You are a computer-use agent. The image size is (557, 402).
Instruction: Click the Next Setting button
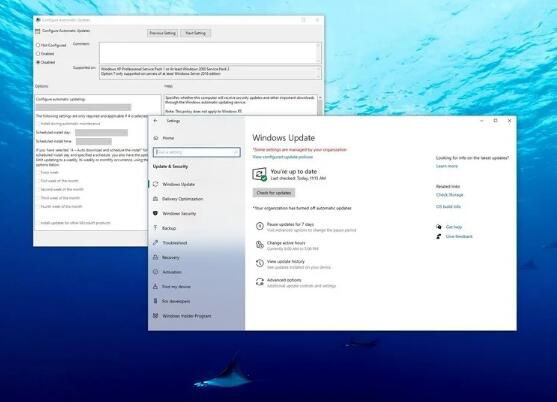click(x=196, y=33)
